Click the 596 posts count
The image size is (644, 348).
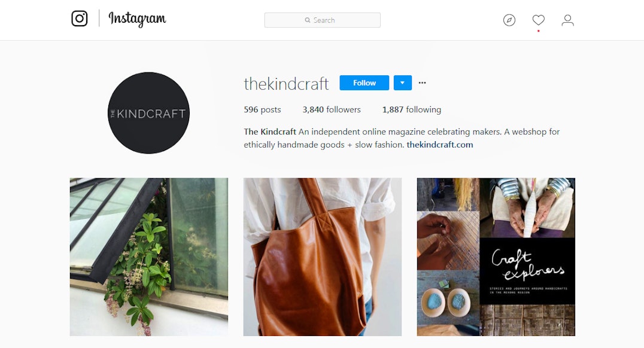coord(262,109)
